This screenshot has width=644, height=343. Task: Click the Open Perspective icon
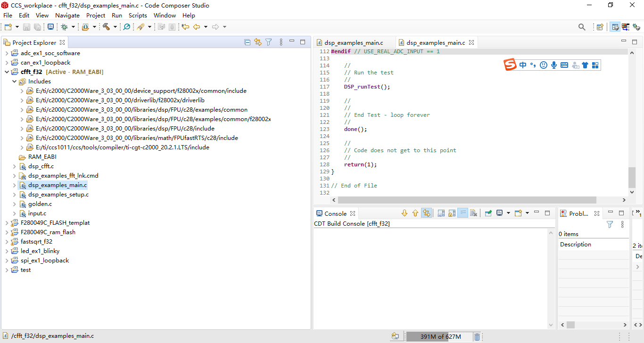600,27
